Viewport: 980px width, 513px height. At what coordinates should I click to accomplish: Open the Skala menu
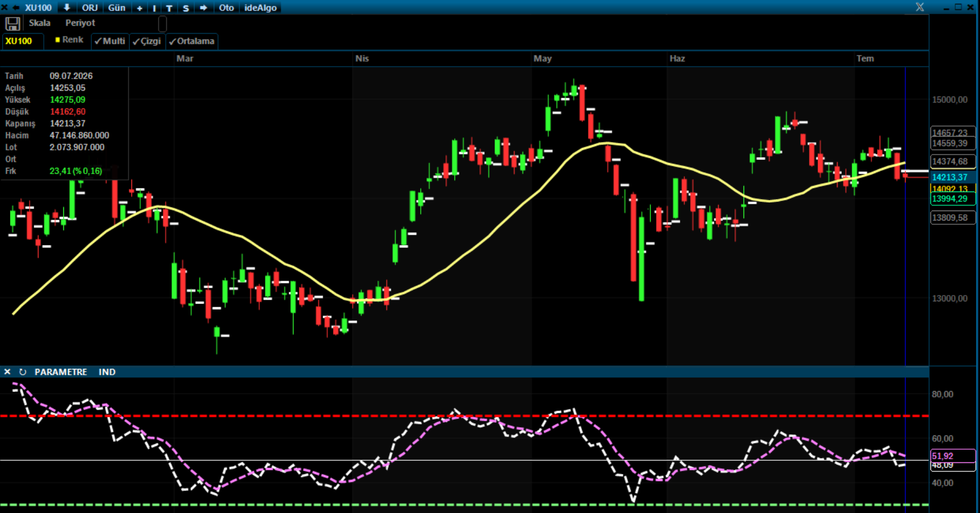point(40,23)
